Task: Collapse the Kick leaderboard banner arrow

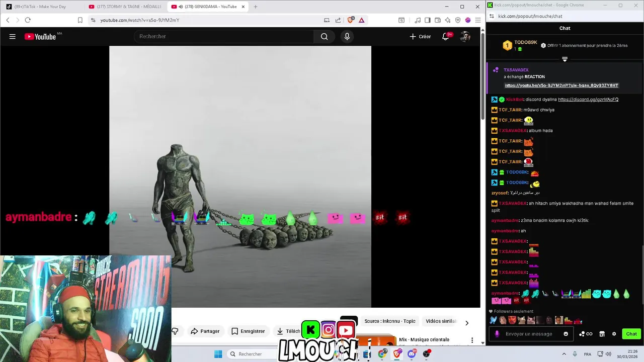Action: pyautogui.click(x=565, y=59)
